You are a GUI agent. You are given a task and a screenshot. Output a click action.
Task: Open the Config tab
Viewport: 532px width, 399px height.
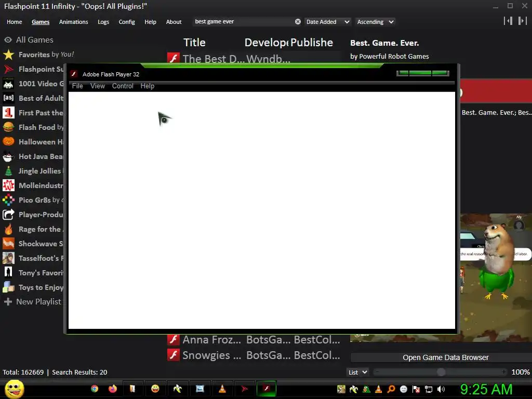point(127,22)
